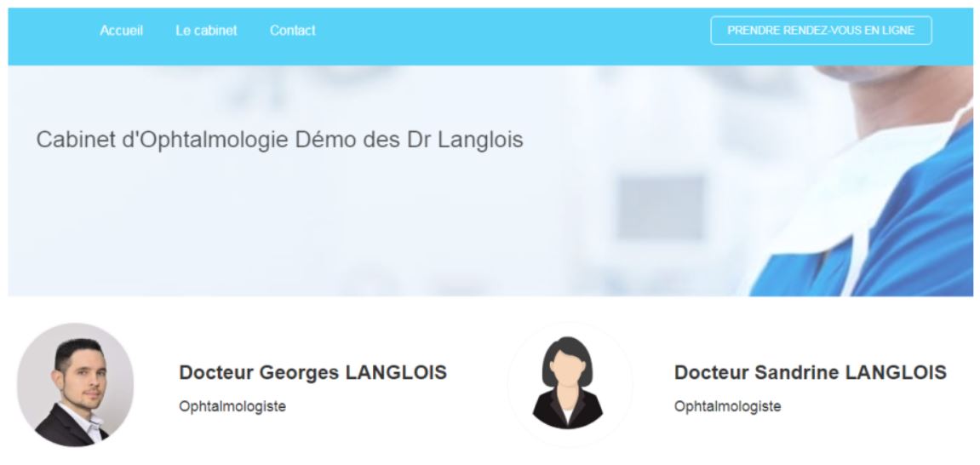
Task: Select Docteur Georges LANGLOIS profile photo
Action: tap(75, 385)
